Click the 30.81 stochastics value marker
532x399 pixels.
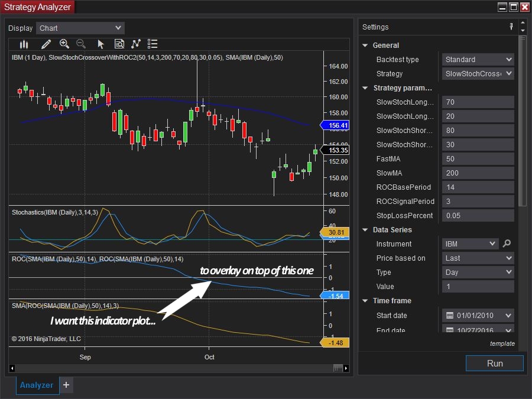click(335, 232)
